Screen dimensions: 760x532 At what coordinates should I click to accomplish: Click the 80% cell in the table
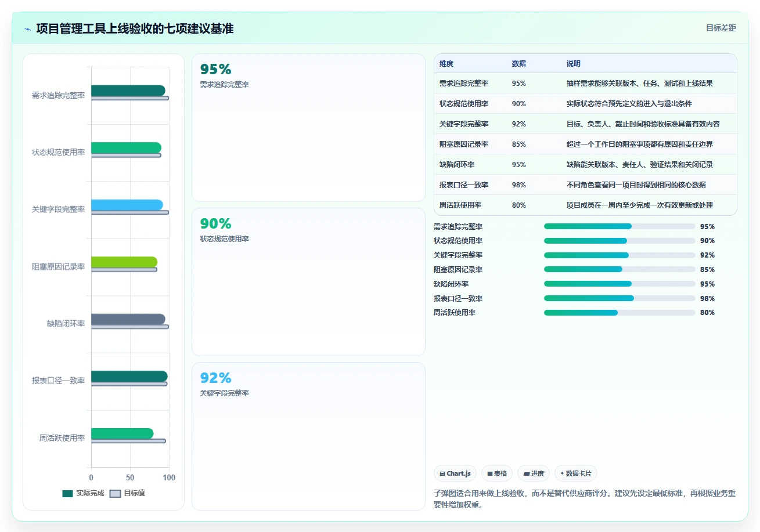coord(519,205)
